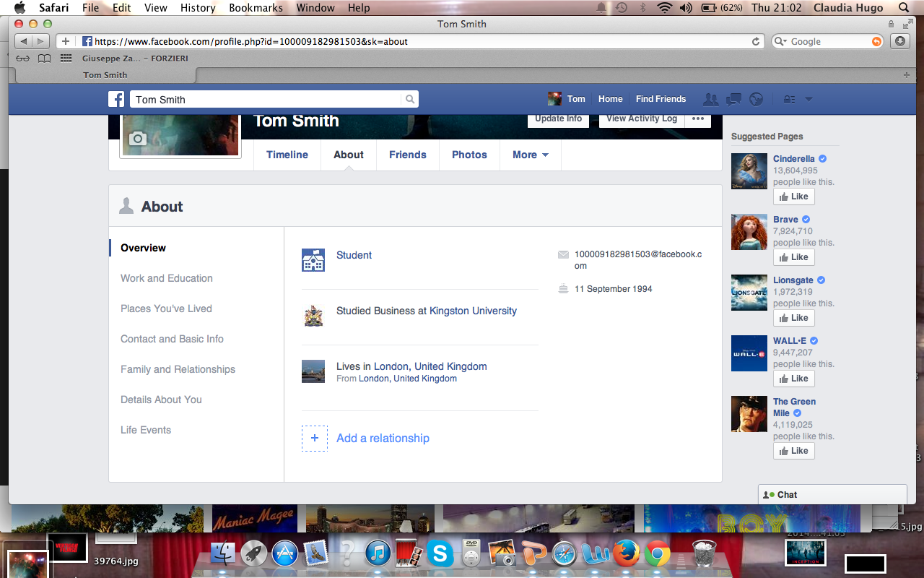Open iTunes in the Dock
This screenshot has width=924, height=578.
pos(378,554)
